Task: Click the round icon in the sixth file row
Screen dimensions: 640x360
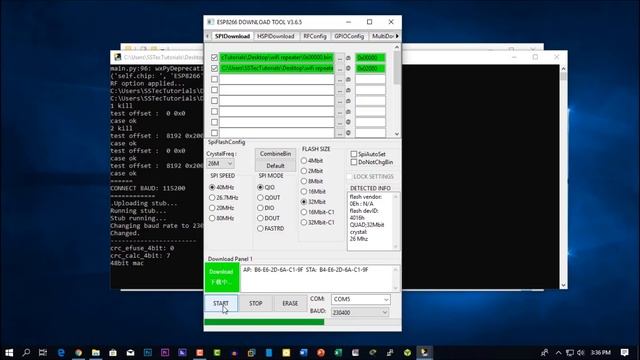Action: coord(348,111)
